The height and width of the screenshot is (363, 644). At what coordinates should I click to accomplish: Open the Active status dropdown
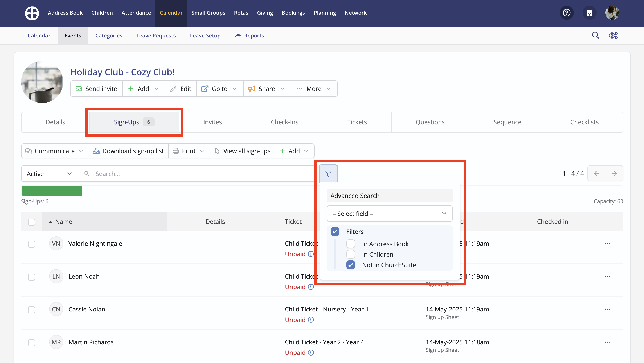(50, 174)
